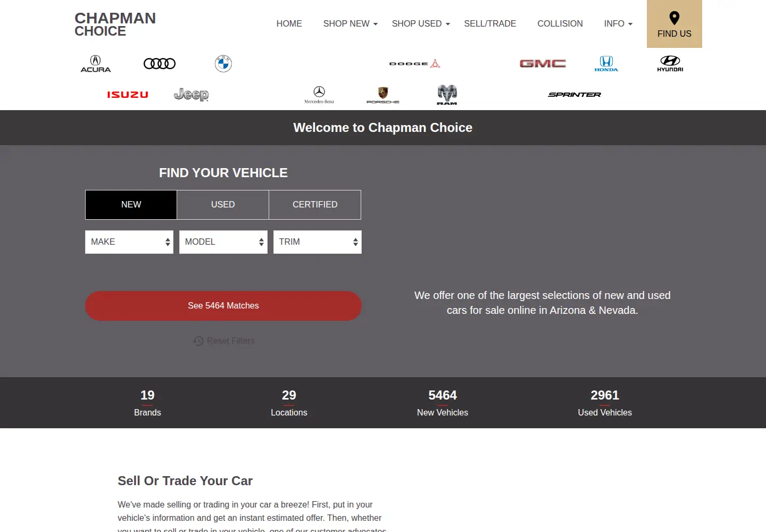Open the Sell/Trade nav item
Screen dimensions: 766x532
490,24
